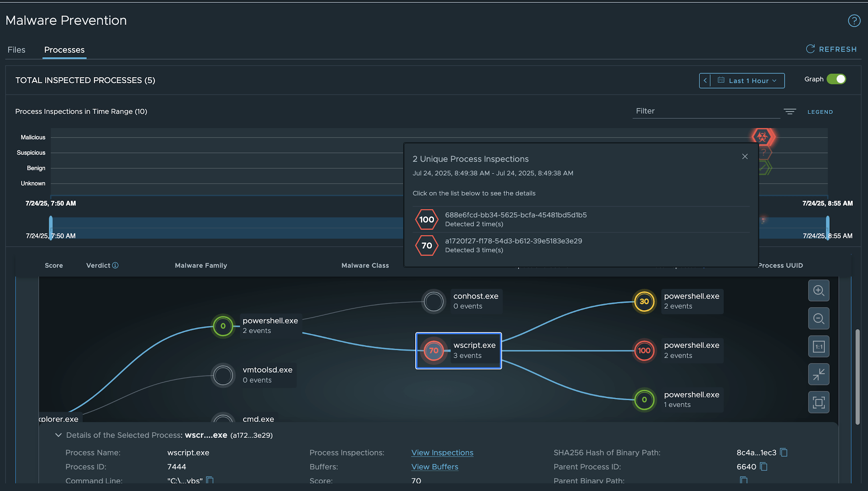This screenshot has width=868, height=491.
Task: Click the 1:1 actual size icon
Action: [x=819, y=347]
